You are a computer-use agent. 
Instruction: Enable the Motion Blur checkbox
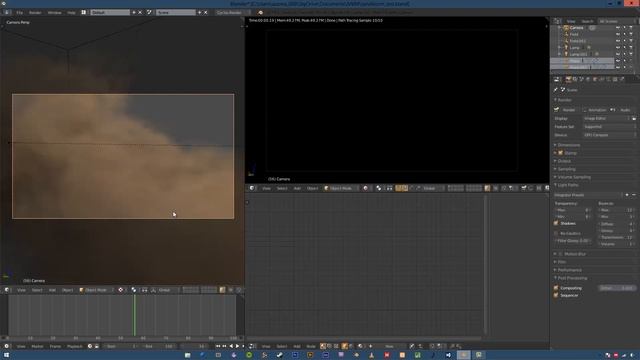pyautogui.click(x=560, y=254)
